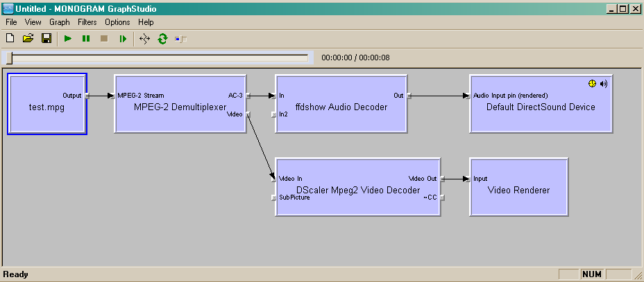Minimize the GraphStudio window

(611, 8)
